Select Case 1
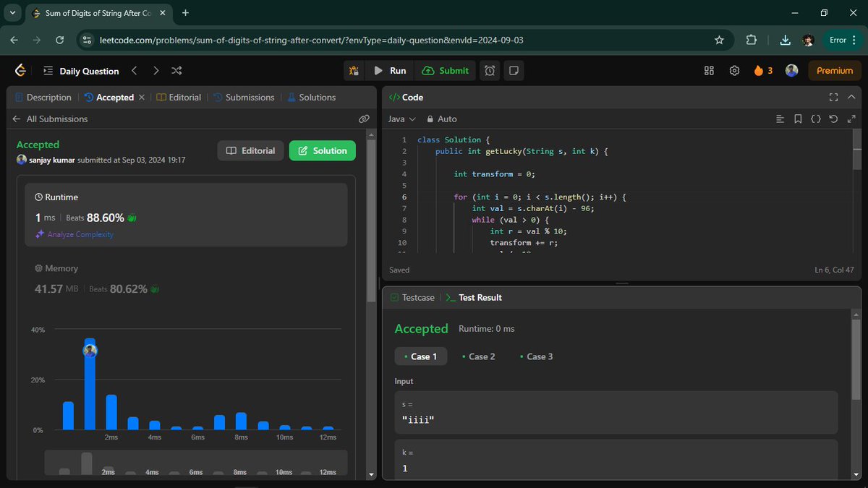Screen dimensions: 868x488 [421, 356]
